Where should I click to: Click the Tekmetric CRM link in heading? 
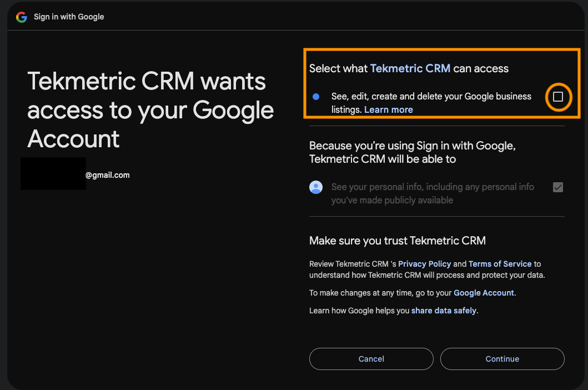[x=410, y=68]
